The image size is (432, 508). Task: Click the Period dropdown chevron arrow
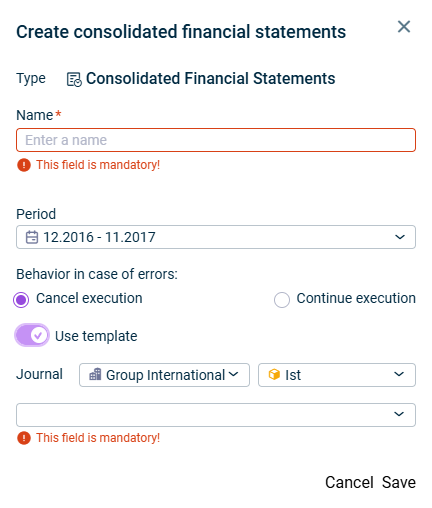(400, 237)
